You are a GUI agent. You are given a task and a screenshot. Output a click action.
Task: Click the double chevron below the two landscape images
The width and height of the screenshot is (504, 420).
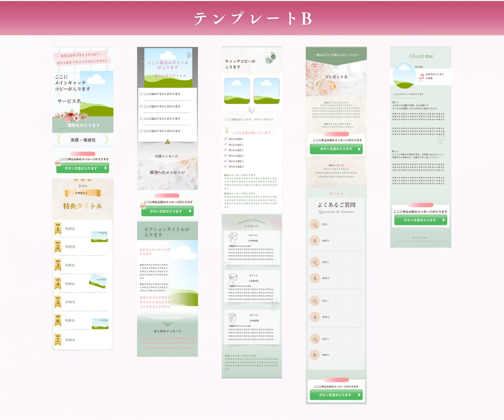[x=252, y=110]
